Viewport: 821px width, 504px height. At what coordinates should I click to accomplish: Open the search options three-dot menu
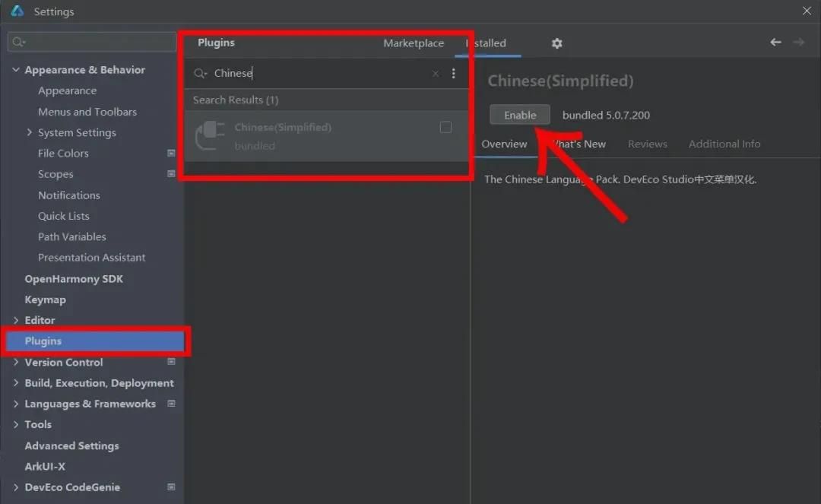(x=454, y=74)
